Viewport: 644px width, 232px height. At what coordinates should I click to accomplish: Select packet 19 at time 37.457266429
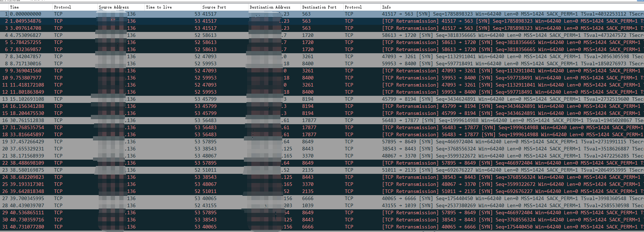pyautogui.click(x=27, y=142)
